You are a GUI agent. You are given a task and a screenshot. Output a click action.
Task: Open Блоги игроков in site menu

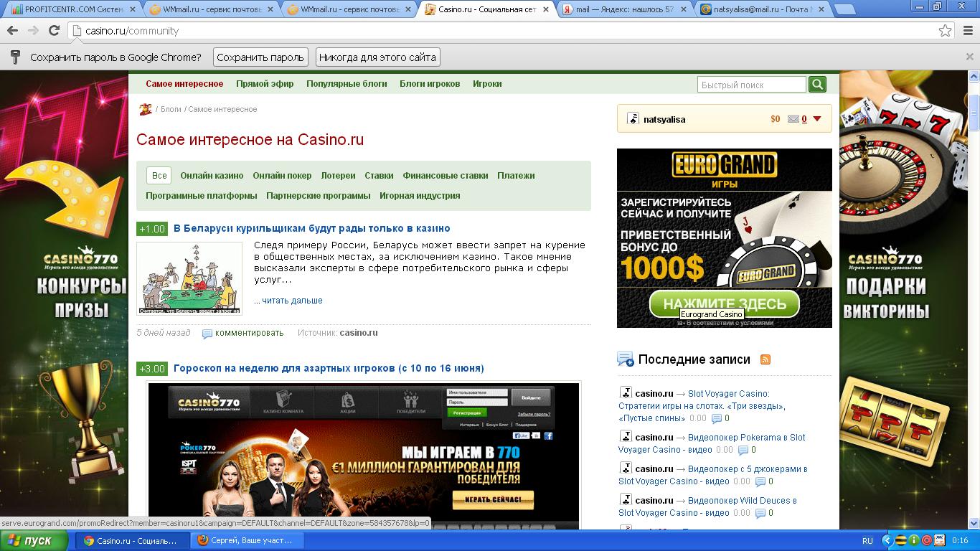pos(430,84)
